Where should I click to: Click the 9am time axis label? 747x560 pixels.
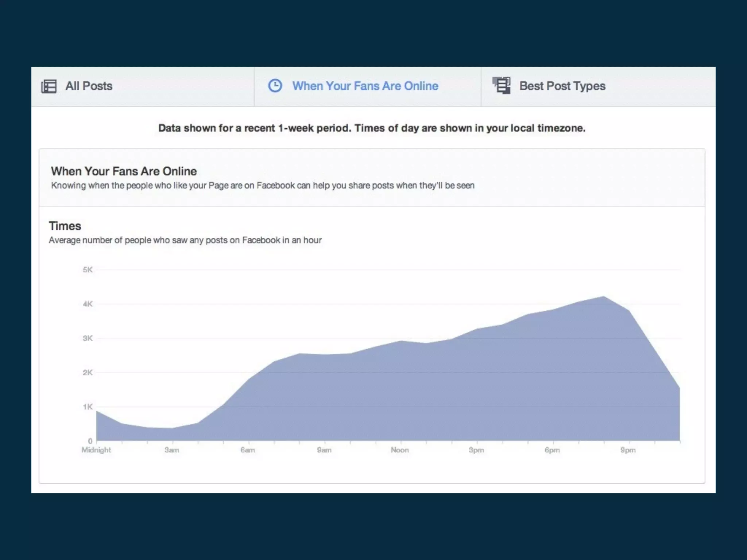coord(324,450)
